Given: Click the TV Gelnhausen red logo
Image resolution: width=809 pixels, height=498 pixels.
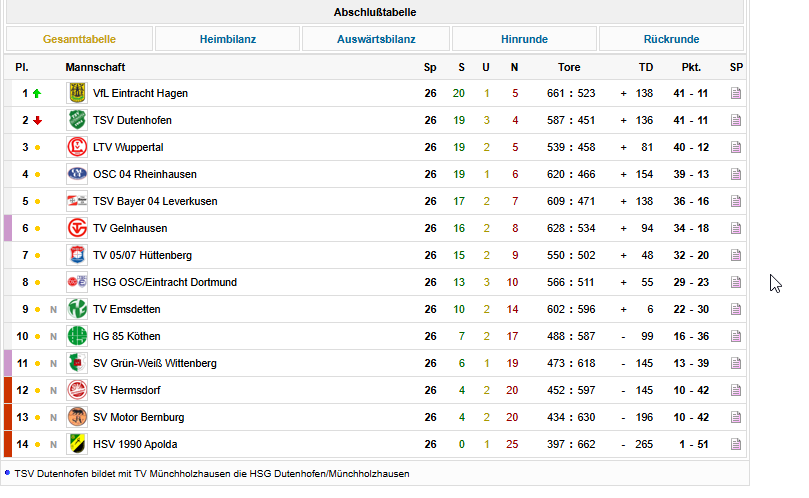Looking at the screenshot, I should [x=77, y=228].
